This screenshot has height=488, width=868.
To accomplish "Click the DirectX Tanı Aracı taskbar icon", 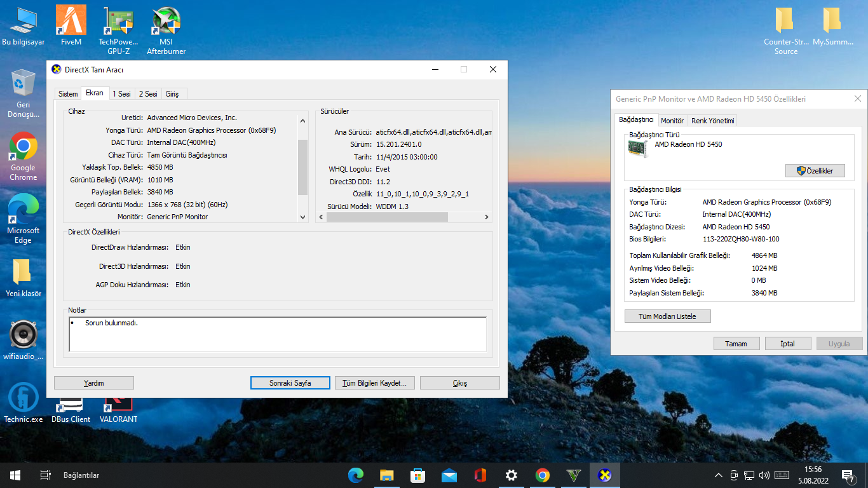I will click(x=604, y=475).
